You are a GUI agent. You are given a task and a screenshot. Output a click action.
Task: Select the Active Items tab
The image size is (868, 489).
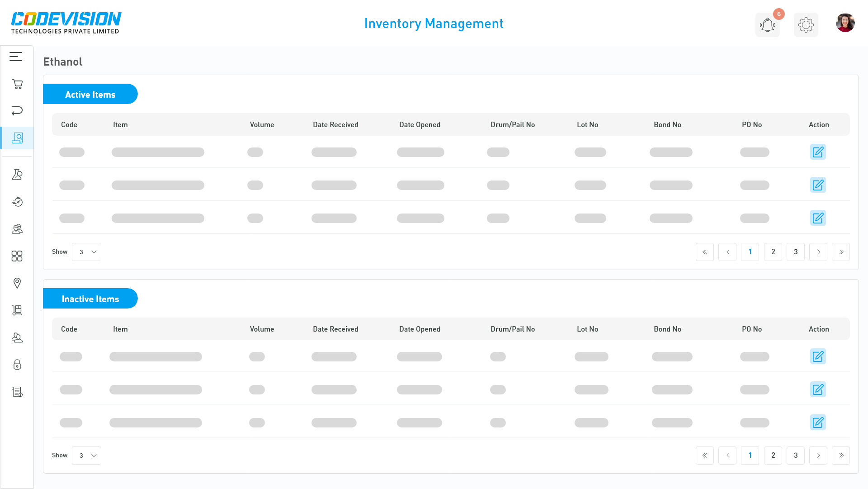(90, 94)
